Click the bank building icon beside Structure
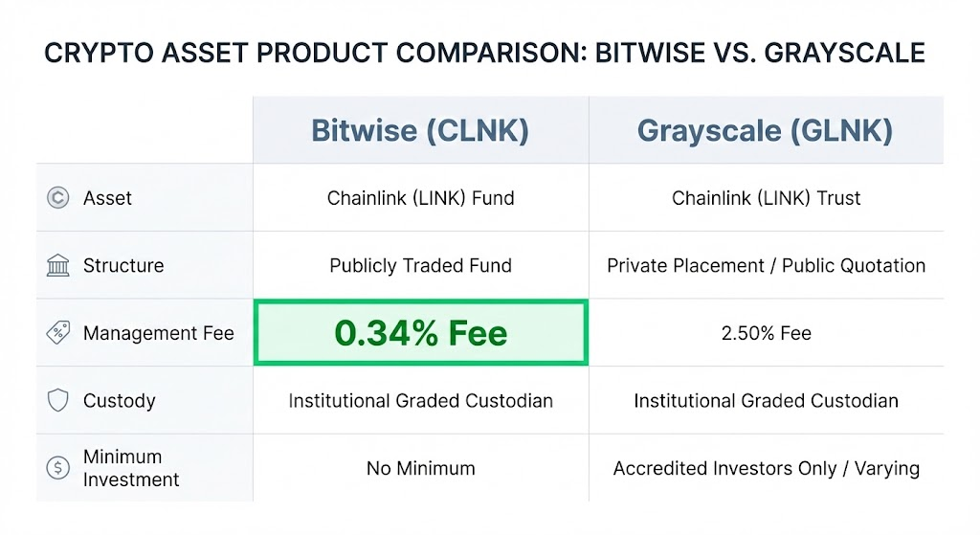Viewport: 980px width, 535px height. [58, 265]
